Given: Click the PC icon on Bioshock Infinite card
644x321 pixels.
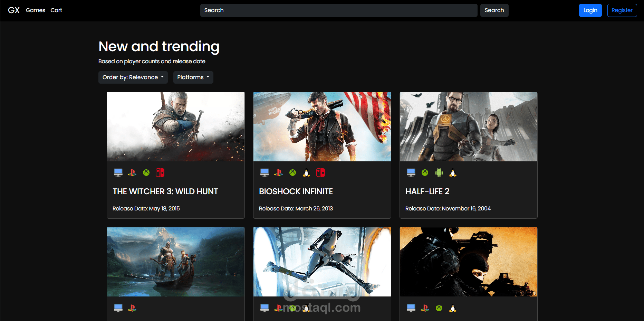Looking at the screenshot, I should pyautogui.click(x=265, y=173).
